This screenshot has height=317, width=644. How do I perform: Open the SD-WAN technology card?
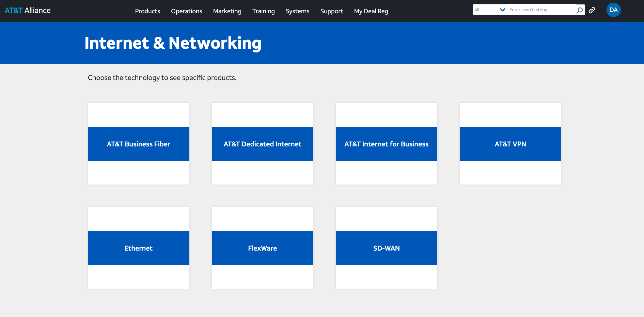click(387, 248)
